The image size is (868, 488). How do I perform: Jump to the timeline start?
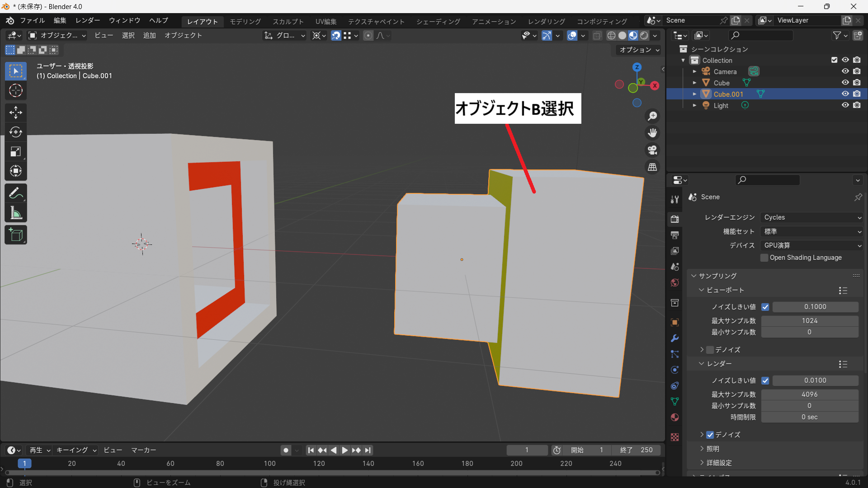(311, 450)
